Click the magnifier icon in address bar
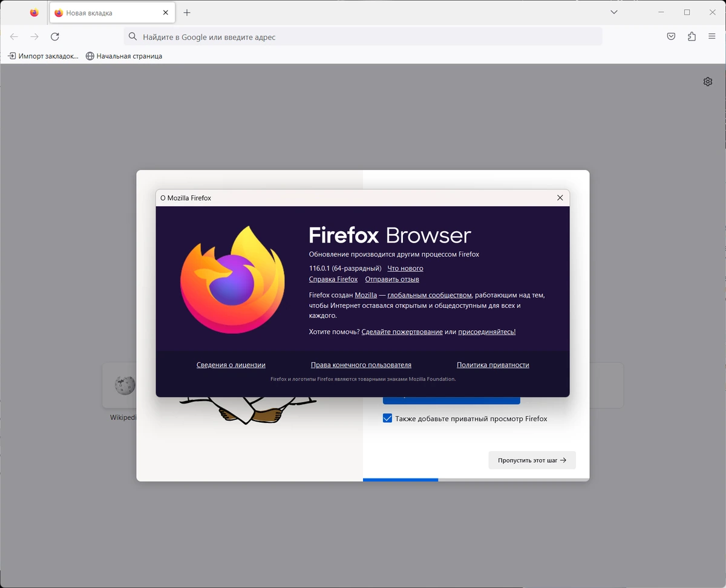The width and height of the screenshot is (726, 588). click(133, 37)
